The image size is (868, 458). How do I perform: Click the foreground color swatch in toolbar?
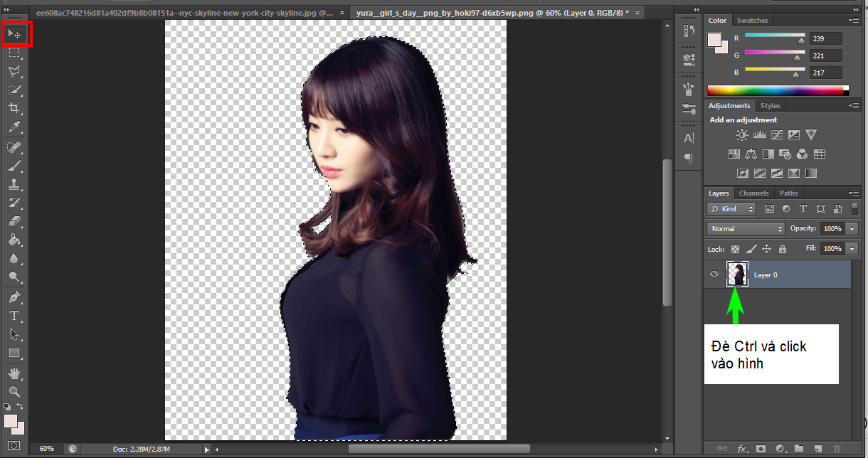click(x=11, y=421)
